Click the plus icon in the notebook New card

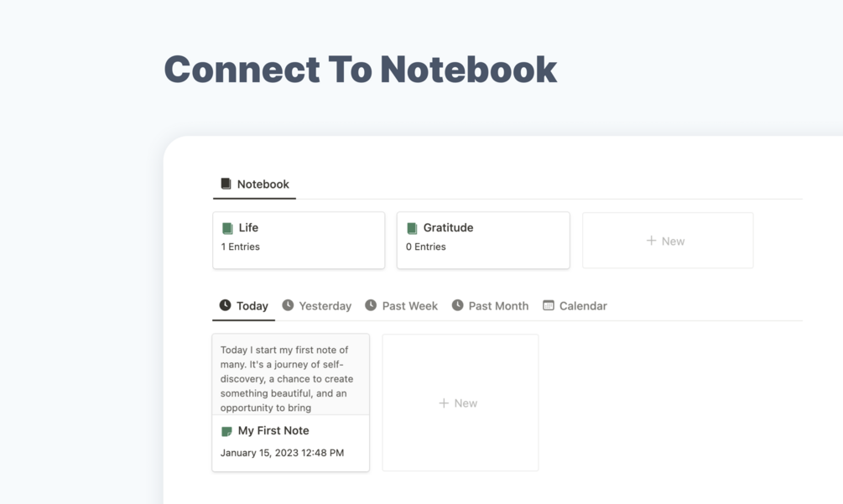(651, 241)
